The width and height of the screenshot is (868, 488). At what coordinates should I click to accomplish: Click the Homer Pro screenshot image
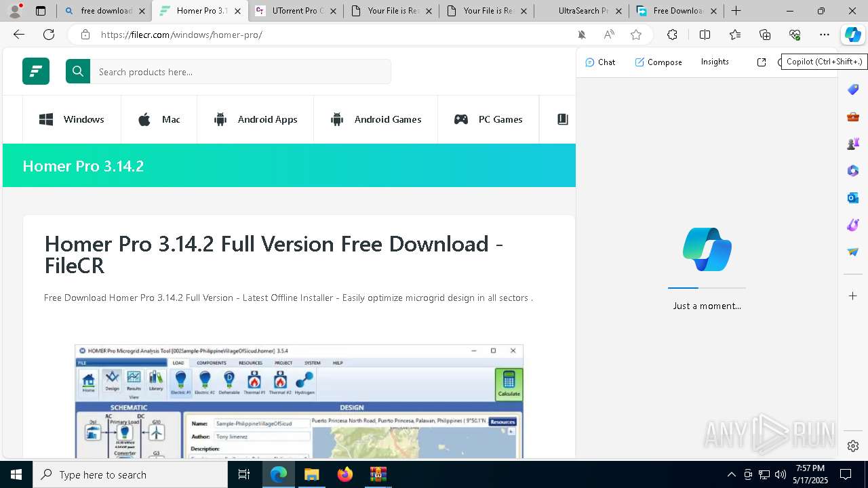coord(299,401)
